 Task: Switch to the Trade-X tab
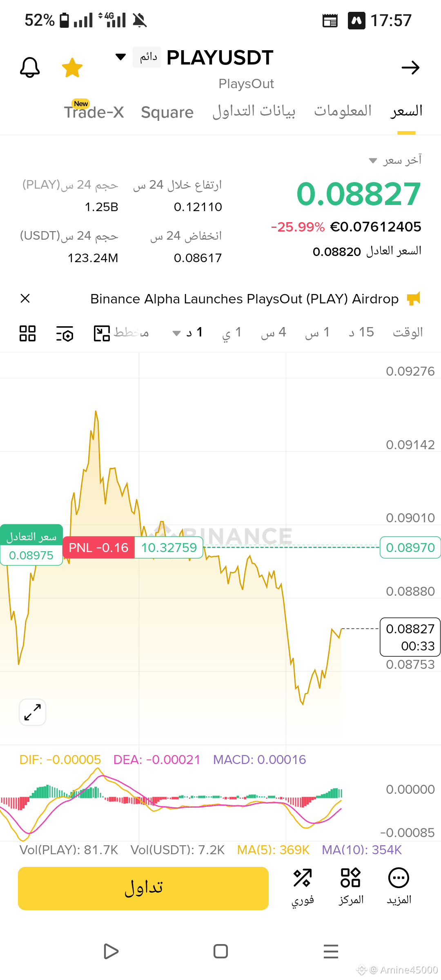pyautogui.click(x=94, y=112)
